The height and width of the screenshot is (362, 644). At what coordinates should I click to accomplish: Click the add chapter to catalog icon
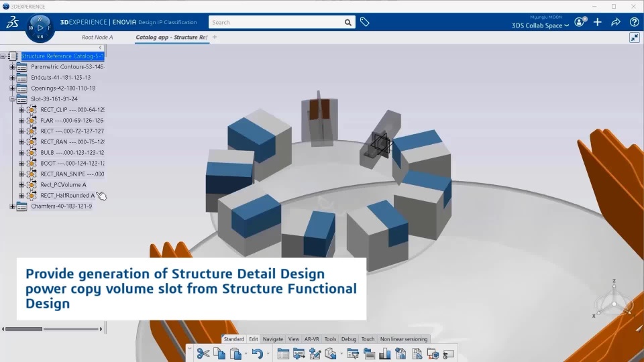pyautogui.click(x=299, y=353)
